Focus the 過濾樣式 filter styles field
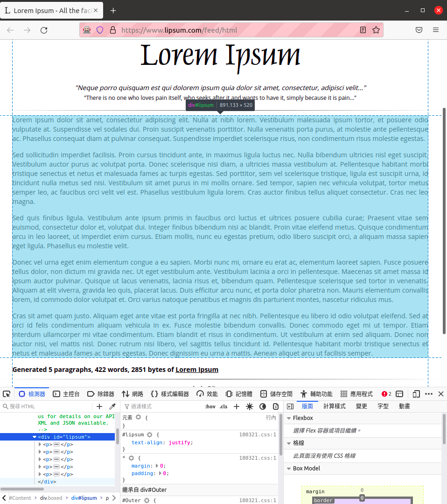This screenshot has height=504, width=447. coord(162,406)
